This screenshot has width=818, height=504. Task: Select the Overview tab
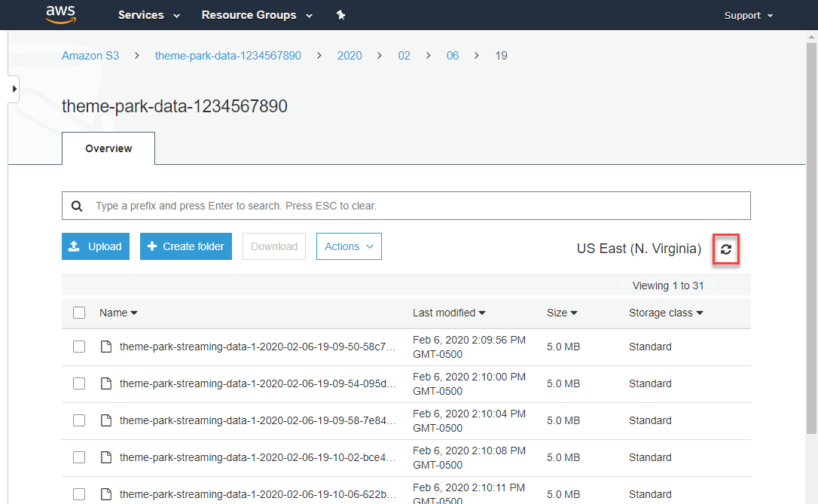(108, 148)
